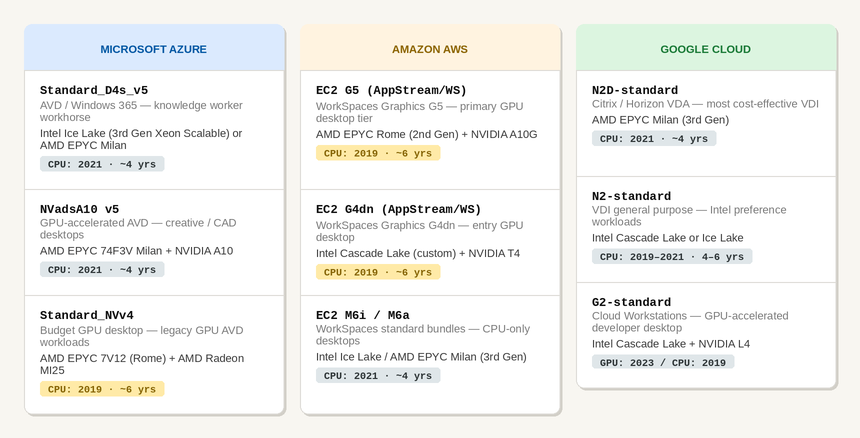
Task: Click the MICROSOFT AZURE column header
Action: [x=154, y=49]
